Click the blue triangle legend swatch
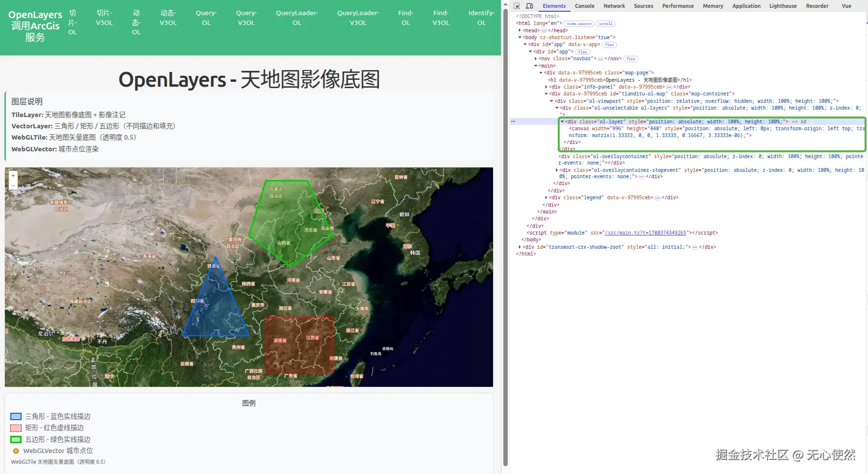 coord(16,416)
